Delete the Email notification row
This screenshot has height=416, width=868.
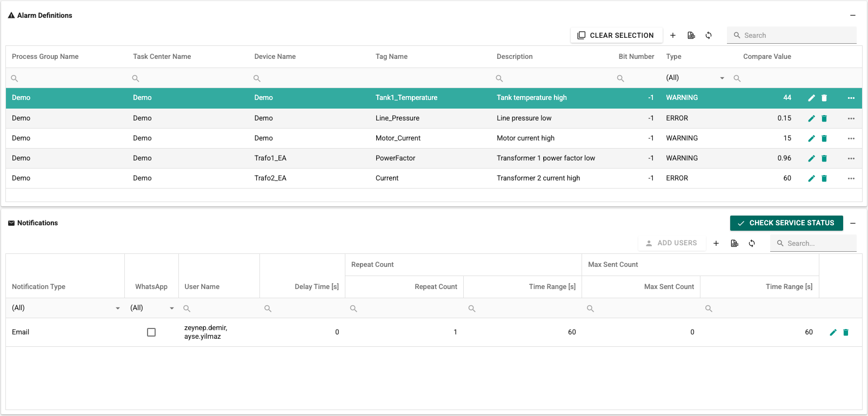846,332
